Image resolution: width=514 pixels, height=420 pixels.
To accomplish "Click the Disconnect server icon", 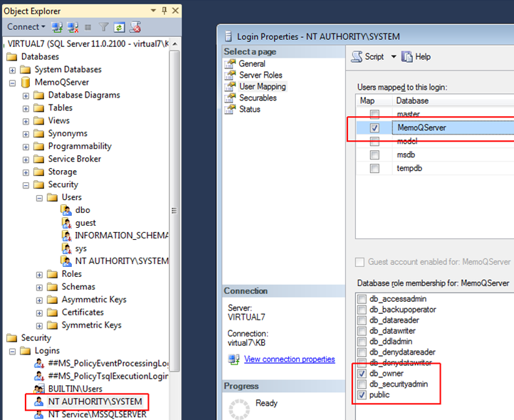I will point(72,27).
